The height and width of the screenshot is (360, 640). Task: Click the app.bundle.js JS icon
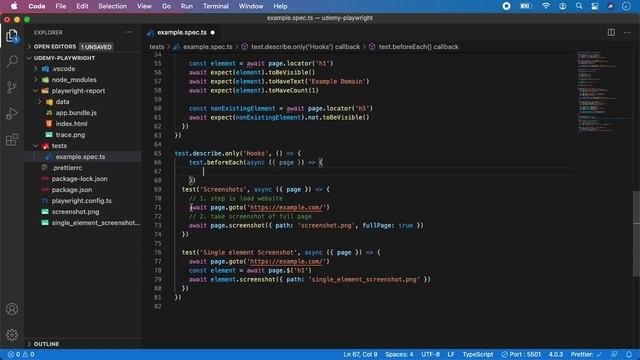(x=49, y=113)
